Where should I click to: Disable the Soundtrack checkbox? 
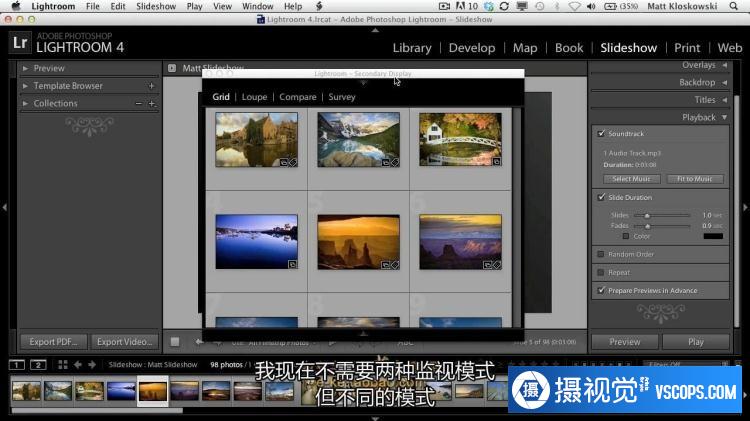[x=601, y=133]
